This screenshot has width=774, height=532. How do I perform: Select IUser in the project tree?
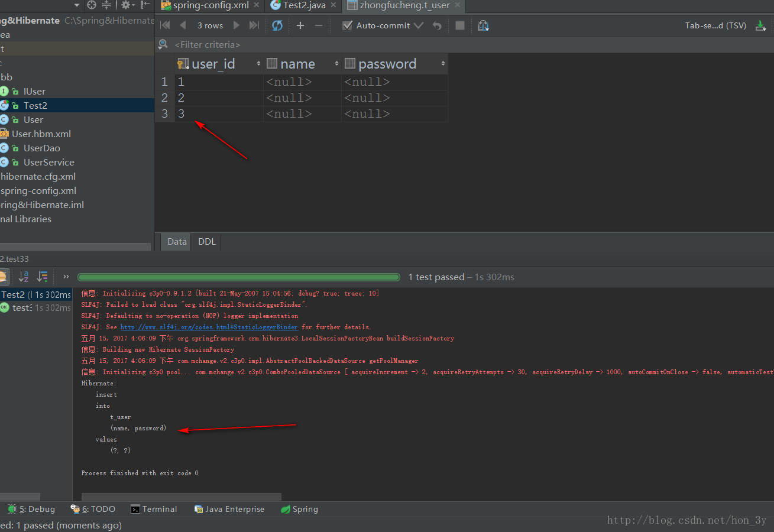pos(34,91)
